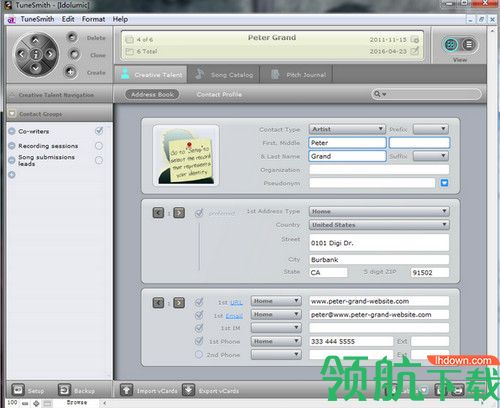Toggle the 1st Phone checkbox
The image size is (500, 408).
[x=199, y=341]
